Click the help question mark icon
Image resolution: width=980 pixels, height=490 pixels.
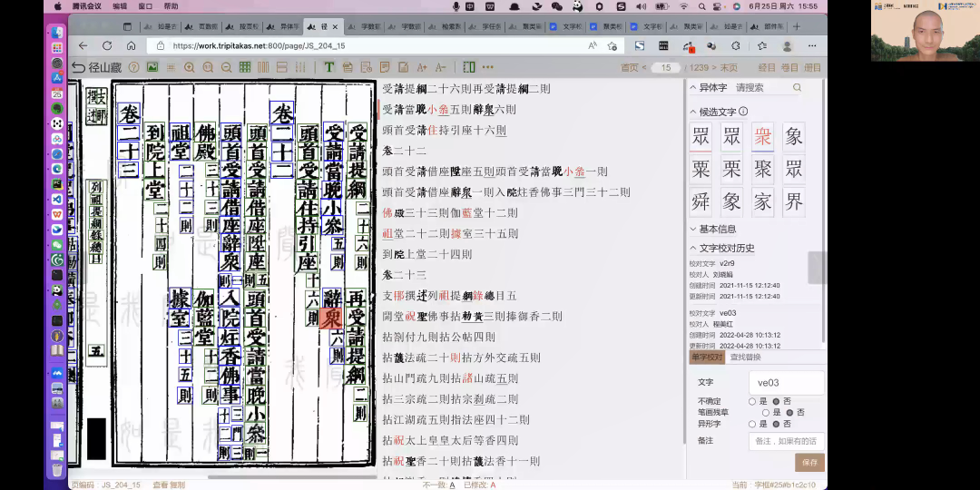coord(133,67)
